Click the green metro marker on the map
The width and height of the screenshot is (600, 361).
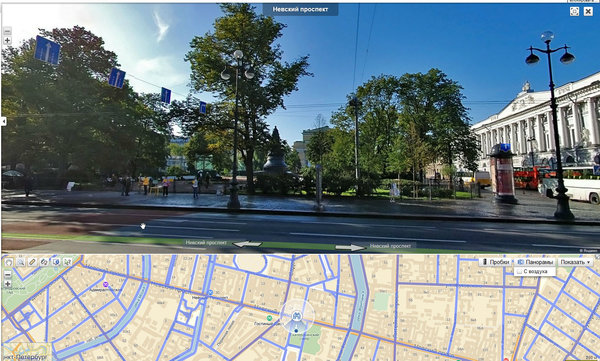(x=269, y=318)
